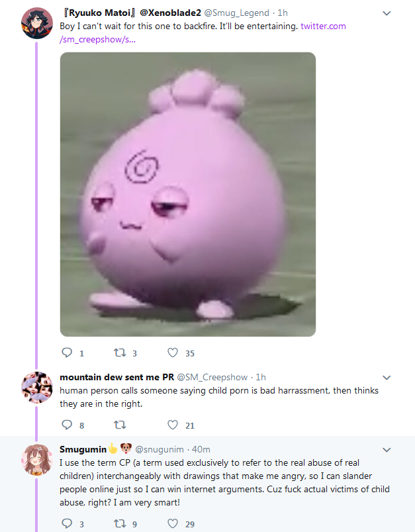
Task: Open Smugumin's avatar picture
Action: [x=37, y=459]
